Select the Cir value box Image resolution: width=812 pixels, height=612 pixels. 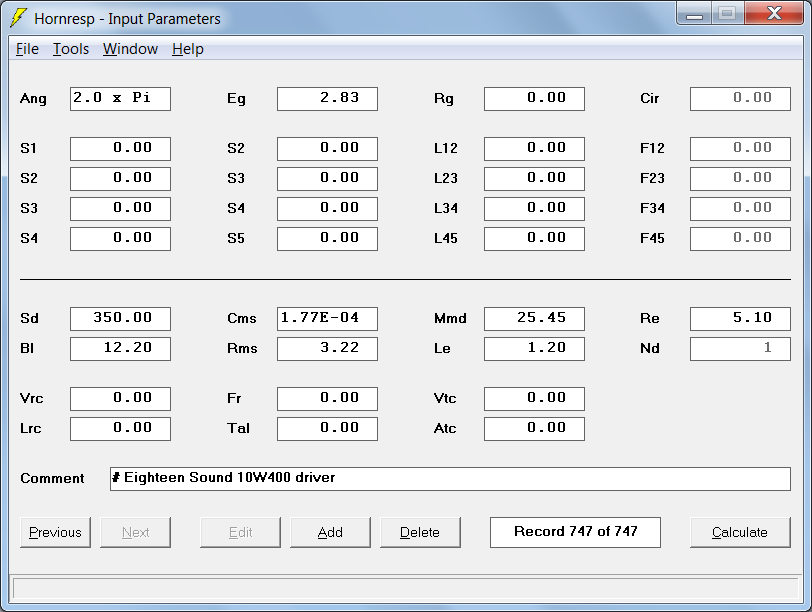[741, 99]
